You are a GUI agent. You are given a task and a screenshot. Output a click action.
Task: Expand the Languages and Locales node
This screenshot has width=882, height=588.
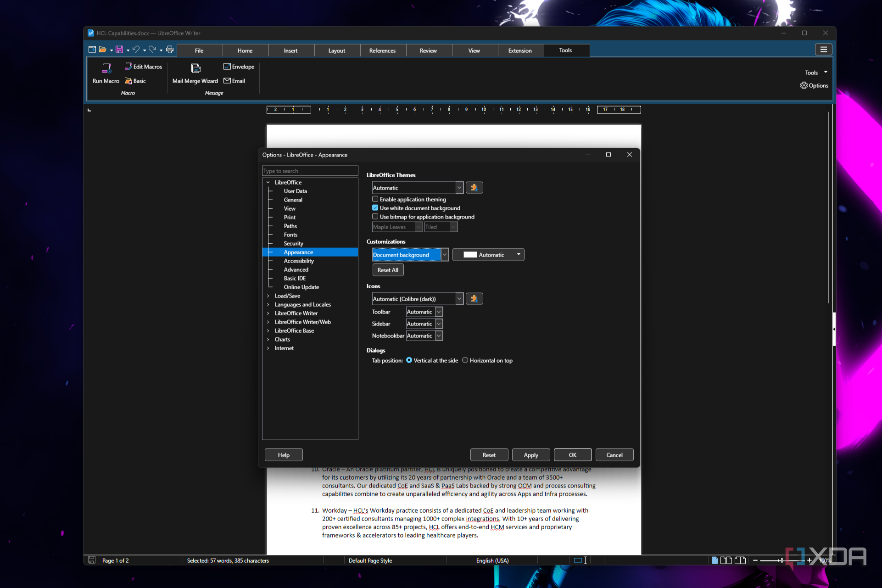(x=268, y=304)
